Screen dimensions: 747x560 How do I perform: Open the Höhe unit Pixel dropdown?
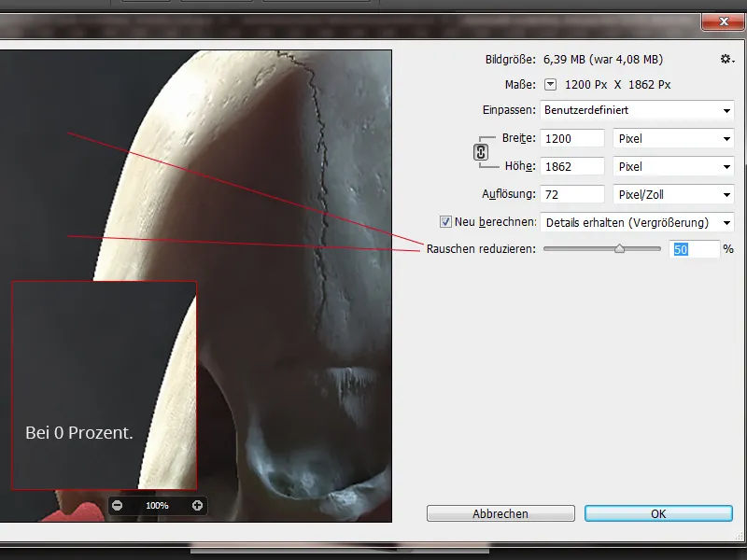pyautogui.click(x=673, y=167)
